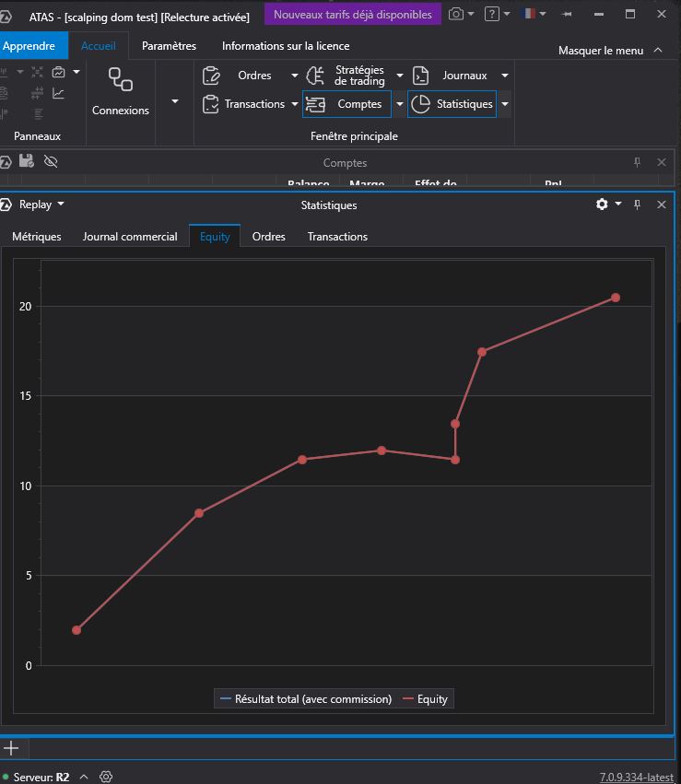Viewport: 681px width, 784px height.
Task: Click the Stratégies de trading icon
Action: tap(315, 76)
